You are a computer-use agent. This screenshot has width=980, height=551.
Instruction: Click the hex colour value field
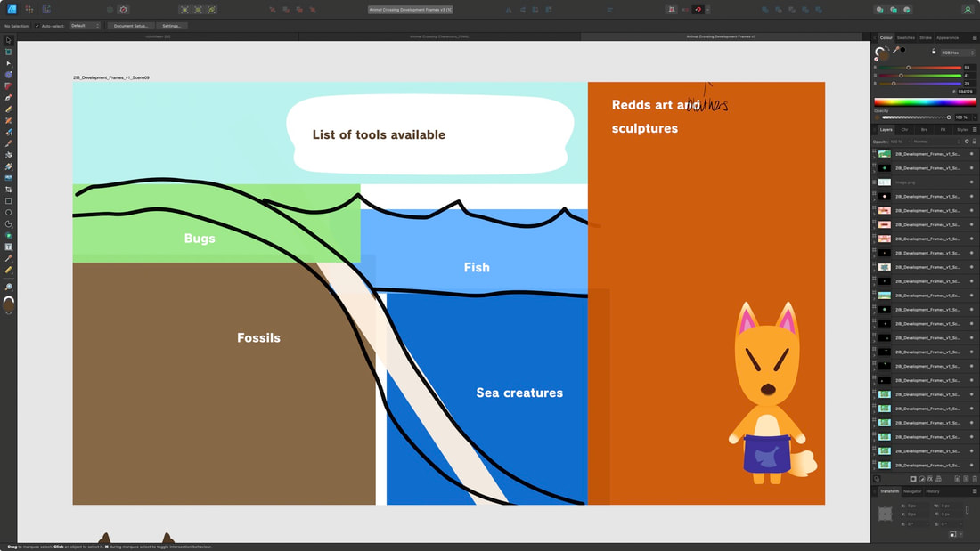(966, 92)
